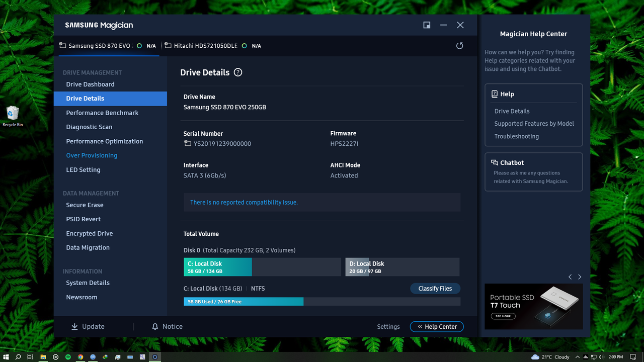
Task: Click AHCI Mode value Activated
Action: pos(344,175)
